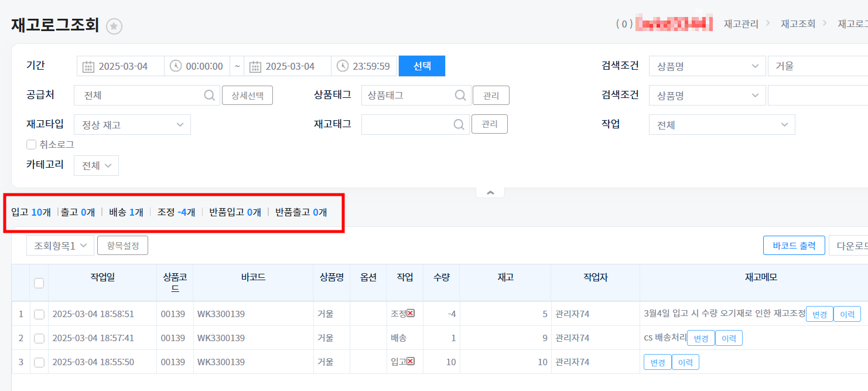This screenshot has width=868, height=391.
Task: Open the 조회항목1 dropdown
Action: tap(60, 246)
